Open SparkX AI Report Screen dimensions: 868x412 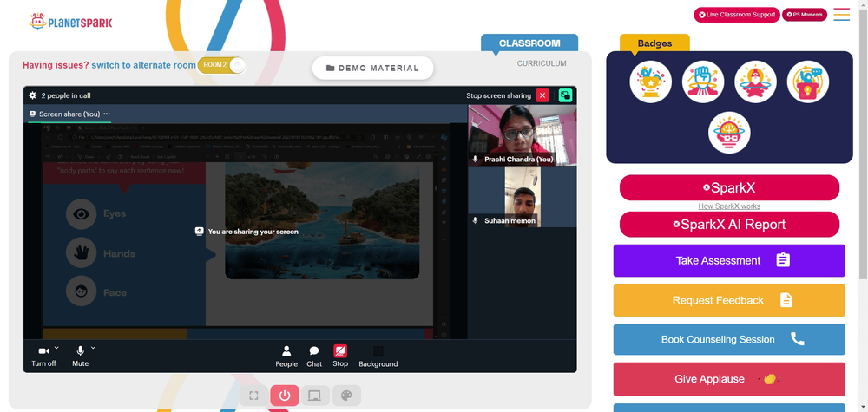[x=729, y=225]
